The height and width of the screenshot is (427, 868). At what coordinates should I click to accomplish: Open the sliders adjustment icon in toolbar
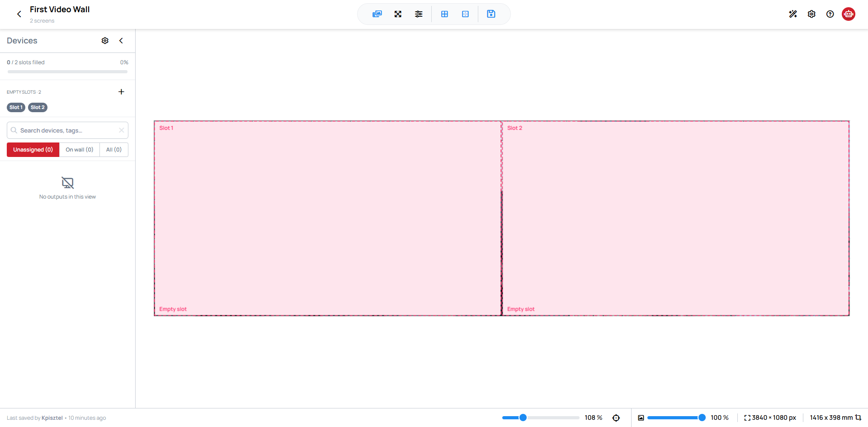point(419,14)
